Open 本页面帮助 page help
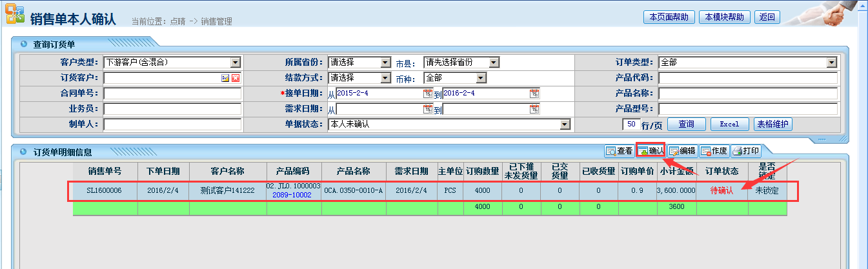The height and width of the screenshot is (269, 868). (x=669, y=17)
